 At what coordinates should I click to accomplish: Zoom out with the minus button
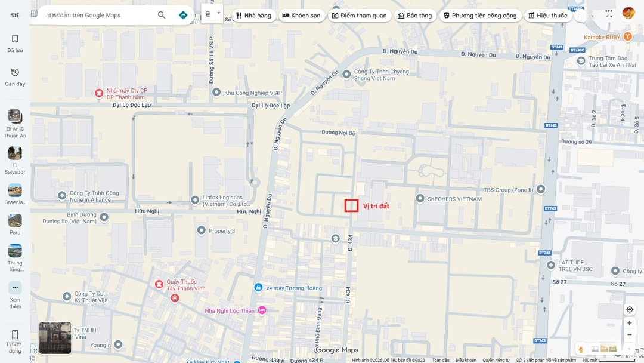(630, 335)
